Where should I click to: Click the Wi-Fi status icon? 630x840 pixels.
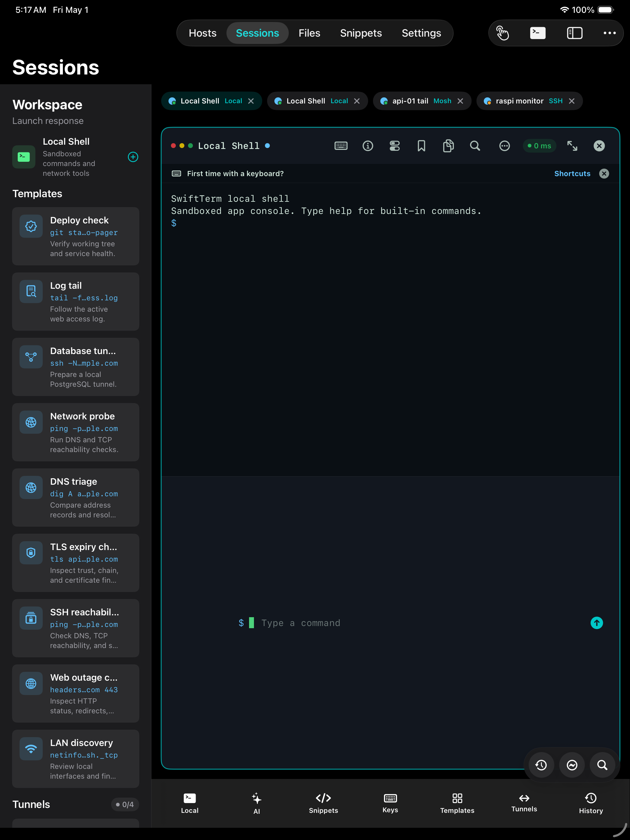pos(564,10)
